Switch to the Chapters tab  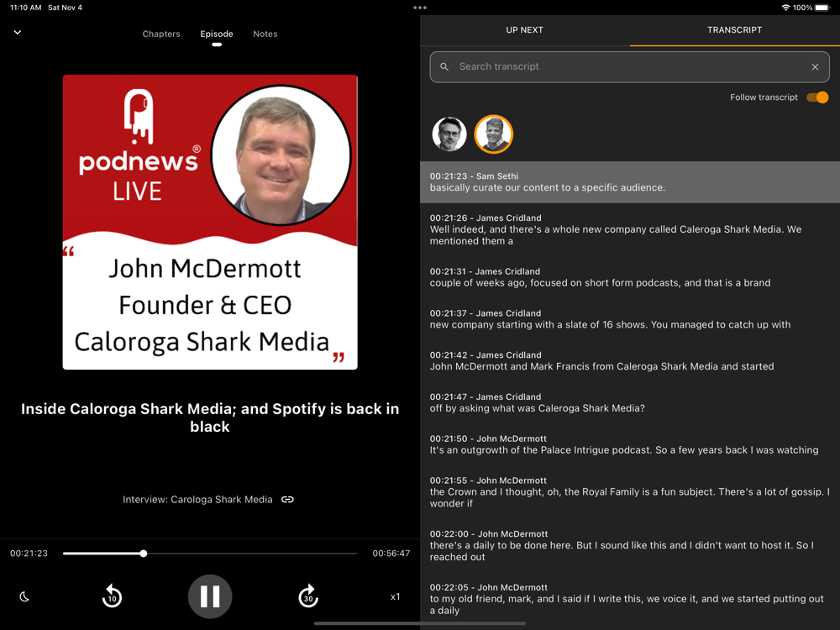pos(161,34)
